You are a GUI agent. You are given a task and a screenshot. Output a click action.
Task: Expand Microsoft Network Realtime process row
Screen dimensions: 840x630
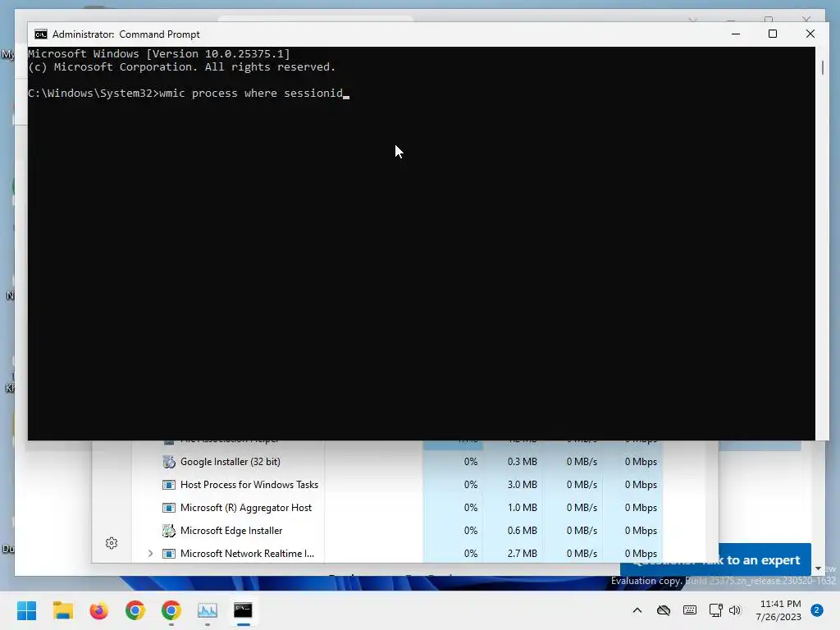(151, 554)
